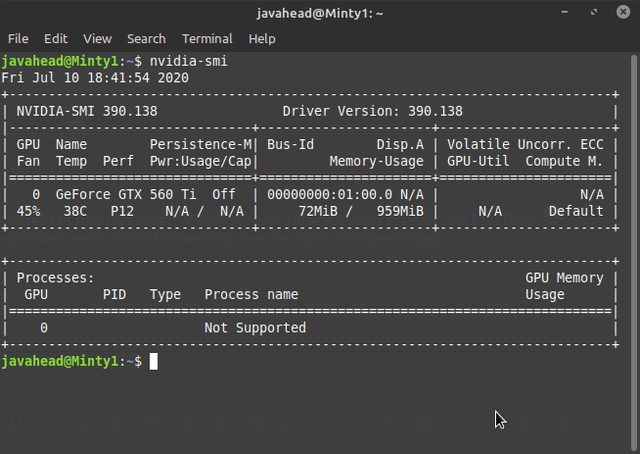
Task: Click the Not Supported process text
Action: [255, 327]
